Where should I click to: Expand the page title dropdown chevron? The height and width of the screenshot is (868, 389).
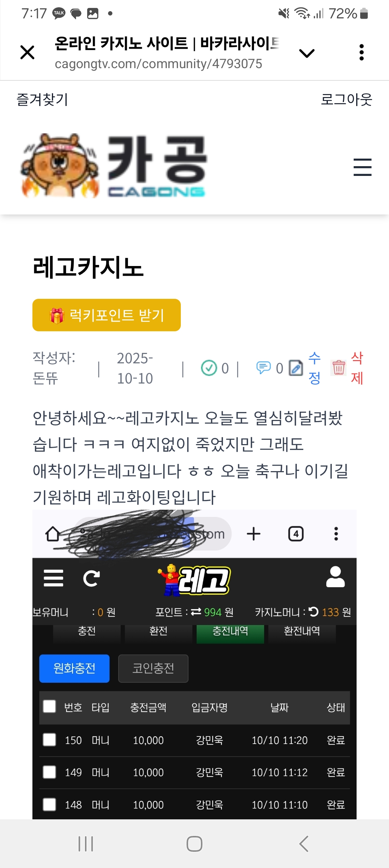307,53
